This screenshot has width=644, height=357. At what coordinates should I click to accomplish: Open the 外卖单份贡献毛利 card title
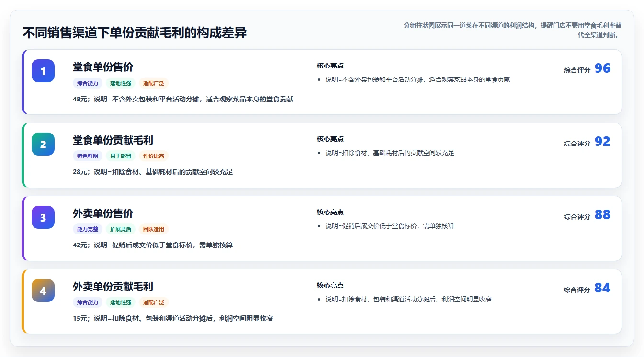pos(113,287)
